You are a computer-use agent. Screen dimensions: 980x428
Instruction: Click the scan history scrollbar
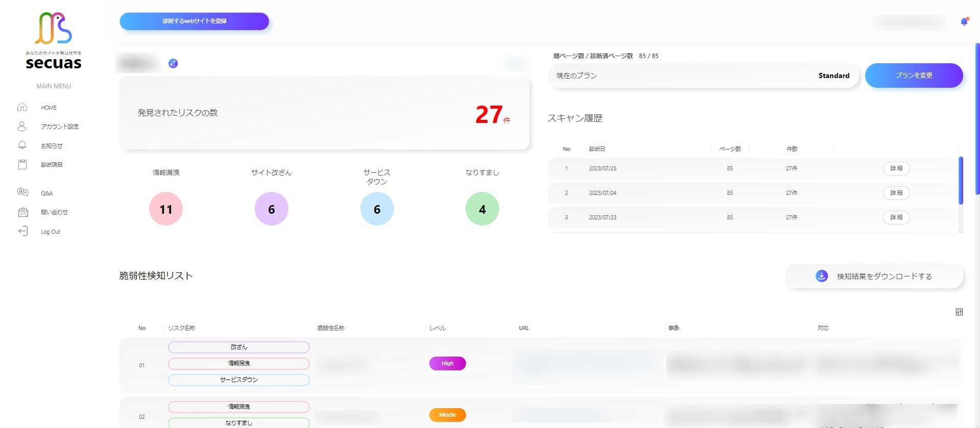click(x=961, y=181)
